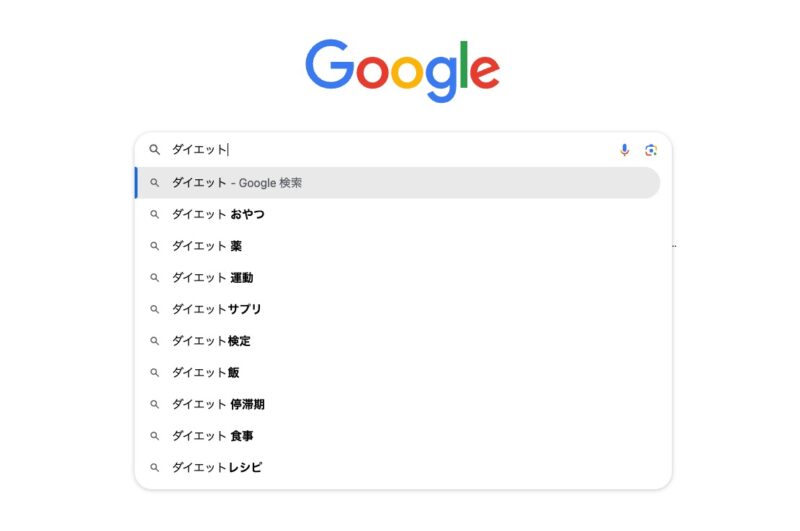Click magnifier icon beside ダイエット おやつ

click(x=154, y=214)
